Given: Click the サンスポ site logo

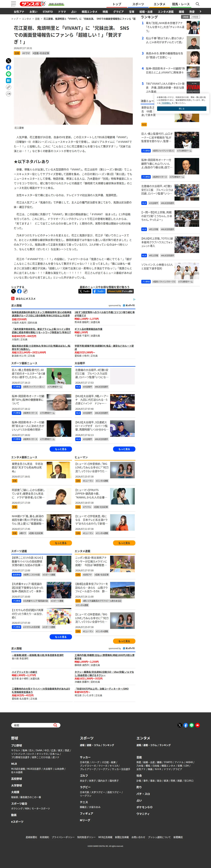Looking at the screenshot, I should 32,4.
